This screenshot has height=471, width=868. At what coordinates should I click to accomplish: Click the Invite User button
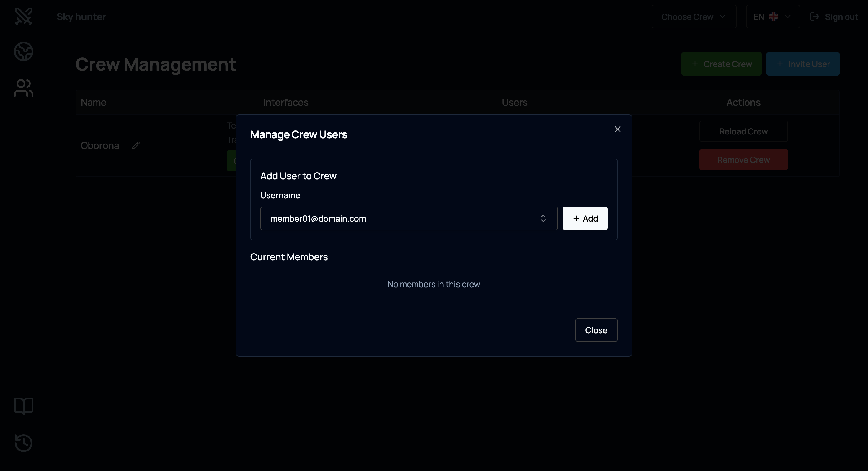tap(803, 64)
